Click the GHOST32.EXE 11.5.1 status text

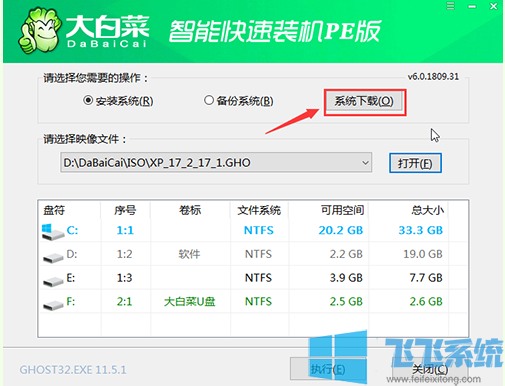coord(73,370)
